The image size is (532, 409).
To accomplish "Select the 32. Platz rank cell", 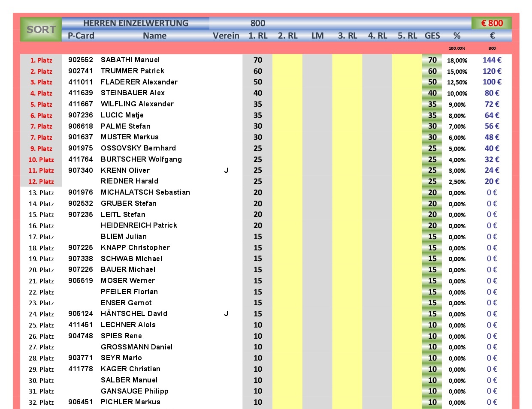I will click(41, 403).
